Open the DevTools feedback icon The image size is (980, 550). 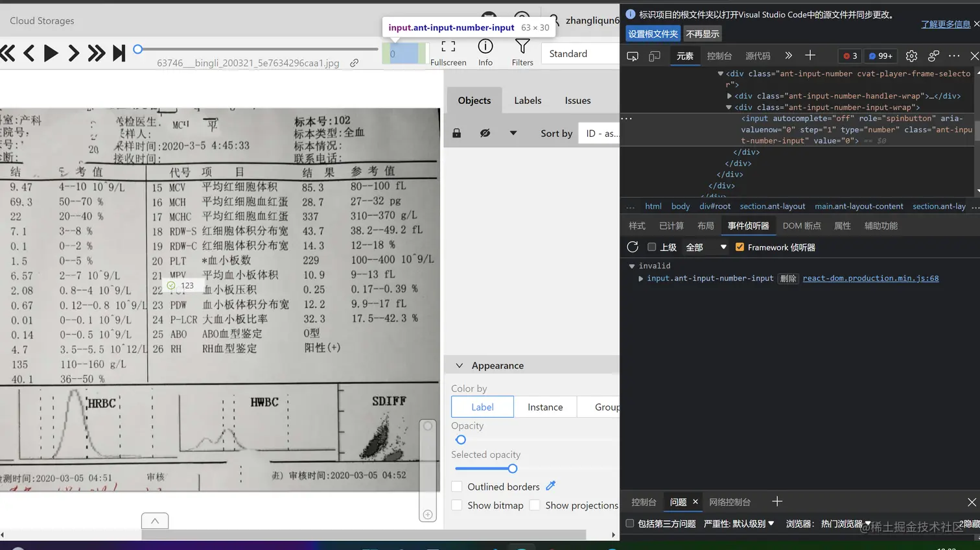[933, 56]
